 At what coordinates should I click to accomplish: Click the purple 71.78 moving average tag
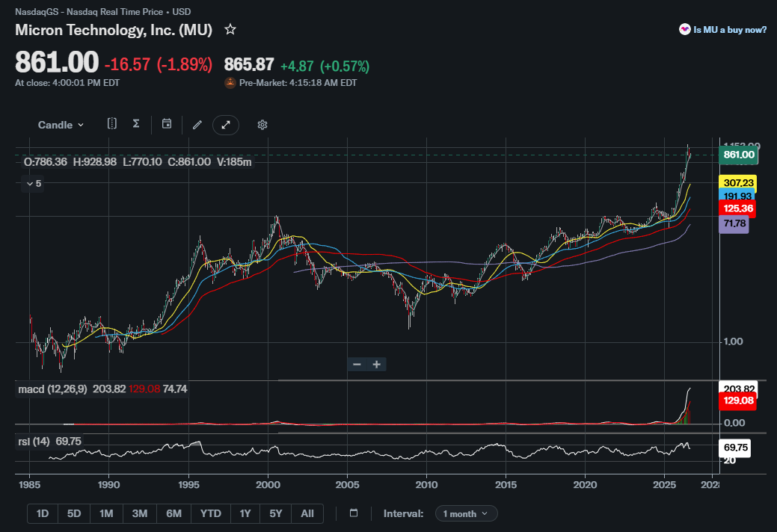734,223
